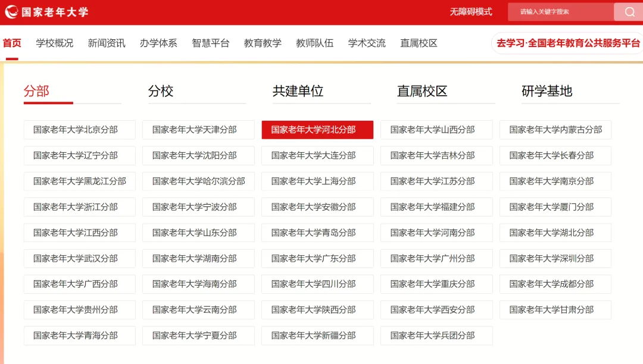Click 去学习·全国老年教育公共服务平台 banner button
Image resolution: width=643 pixels, height=364 pixels.
pos(568,43)
